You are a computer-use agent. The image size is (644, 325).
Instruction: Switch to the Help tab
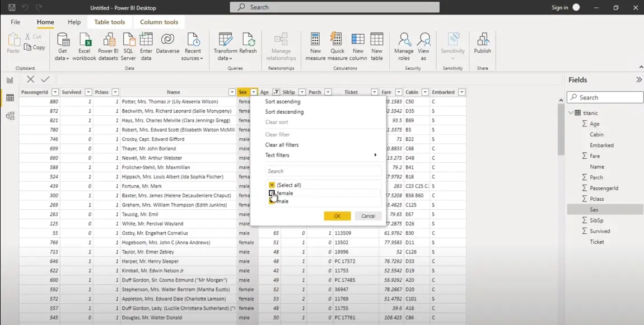click(x=74, y=22)
